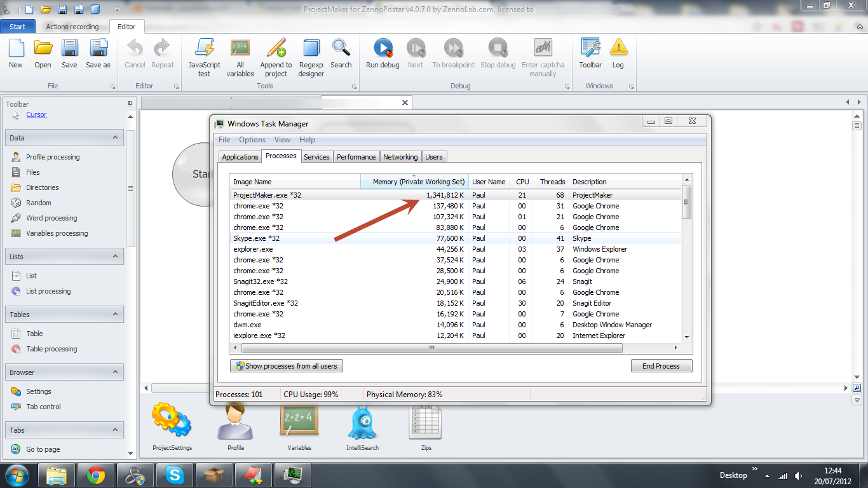Click the New file icon in ribbon
868x488 pixels.
[x=16, y=48]
